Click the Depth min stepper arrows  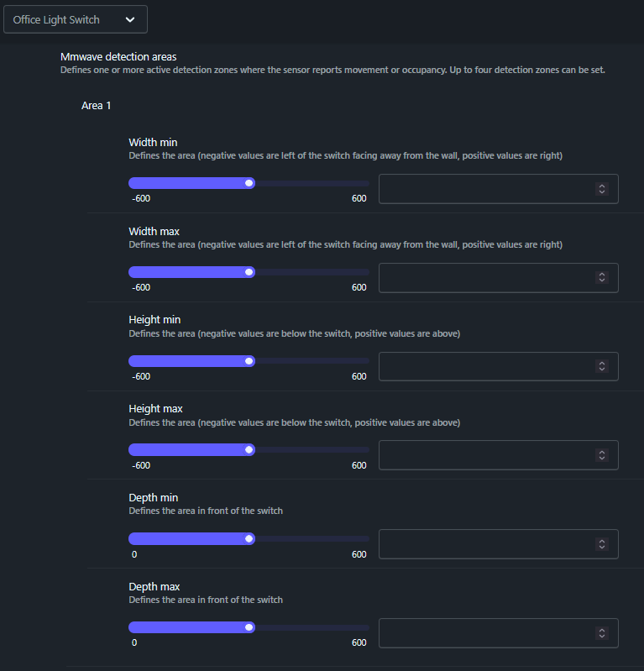601,544
